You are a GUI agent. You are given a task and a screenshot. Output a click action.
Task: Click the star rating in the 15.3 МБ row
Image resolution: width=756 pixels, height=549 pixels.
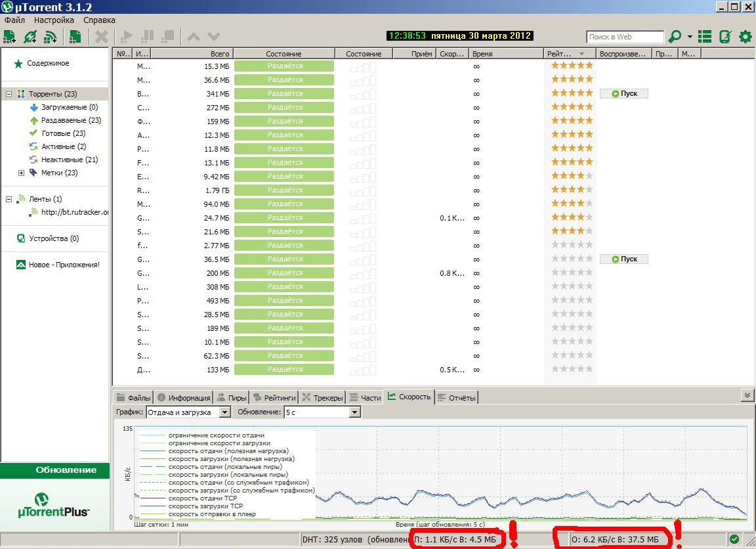click(x=572, y=66)
